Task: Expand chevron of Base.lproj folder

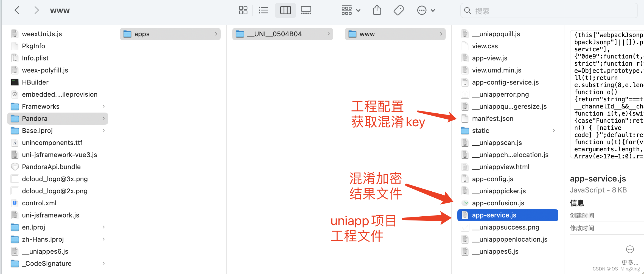Action: (x=103, y=131)
